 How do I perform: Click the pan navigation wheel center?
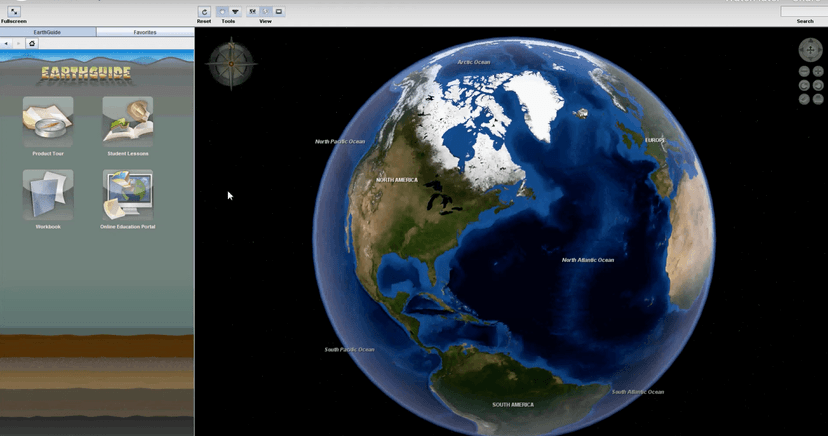[811, 50]
